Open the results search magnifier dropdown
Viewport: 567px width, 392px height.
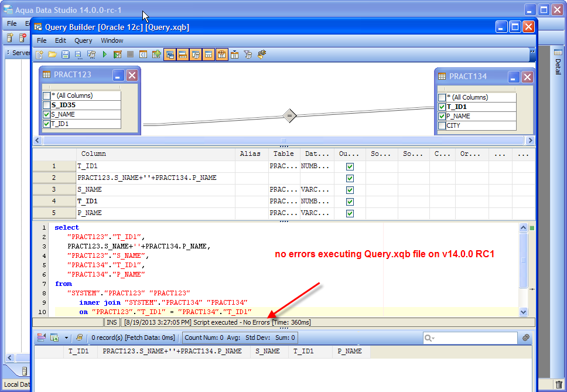click(x=429, y=338)
